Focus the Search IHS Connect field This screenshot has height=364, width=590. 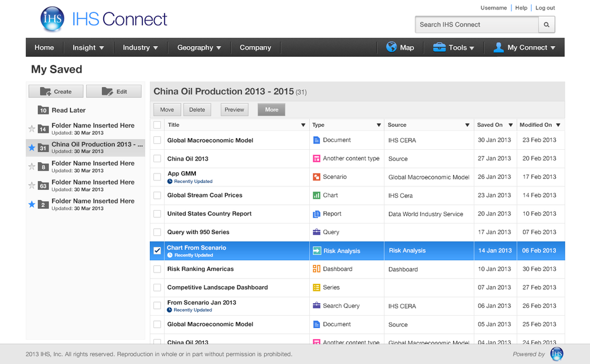(477, 25)
